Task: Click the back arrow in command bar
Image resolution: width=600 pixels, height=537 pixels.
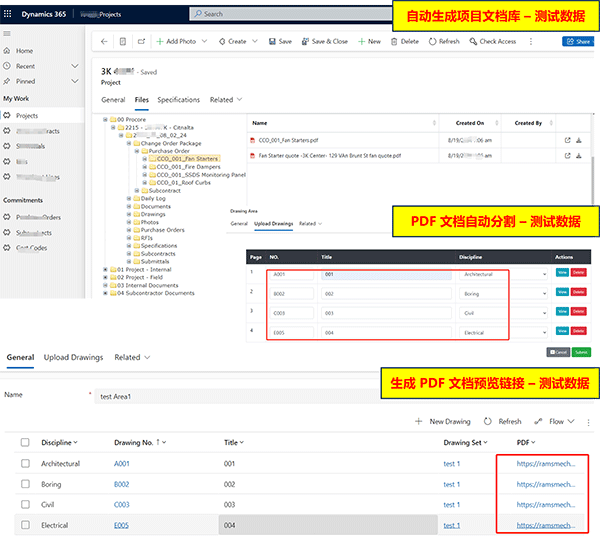Action: [x=103, y=41]
